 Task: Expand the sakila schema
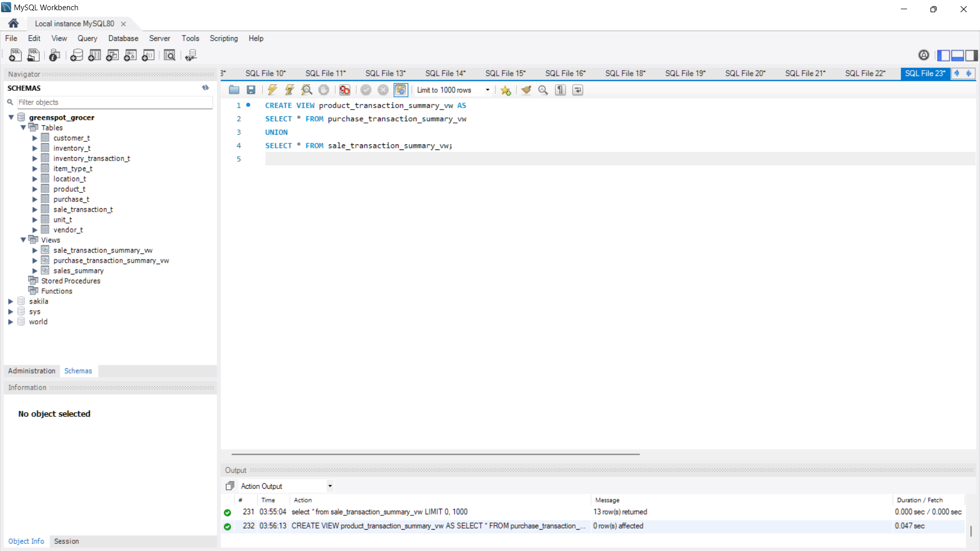tap(11, 302)
